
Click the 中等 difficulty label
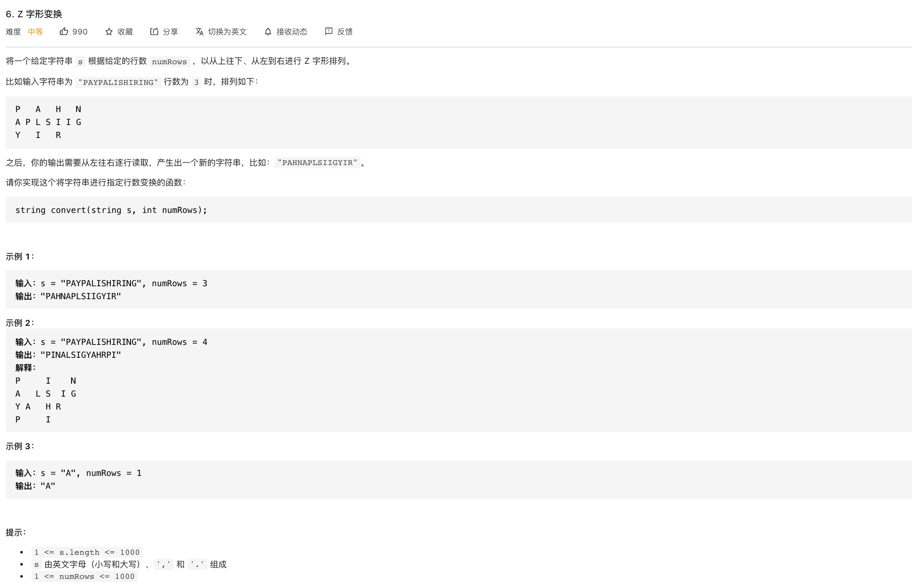point(35,31)
